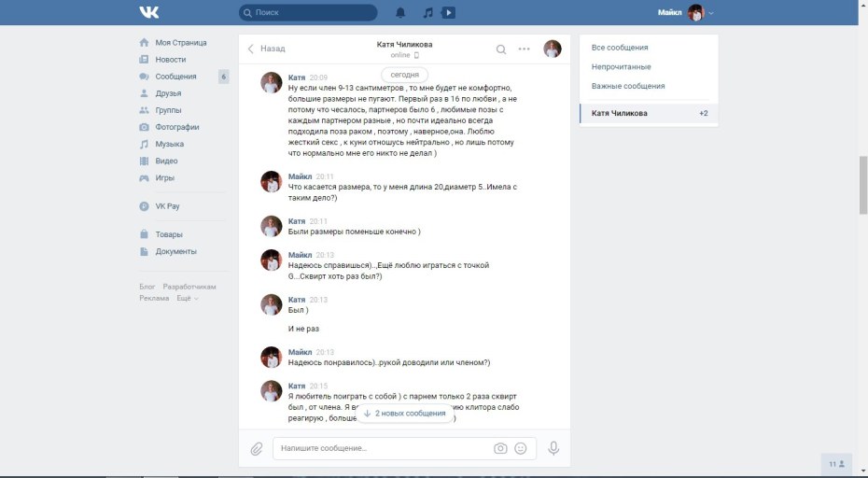Click the VK logo in the header

tap(149, 12)
